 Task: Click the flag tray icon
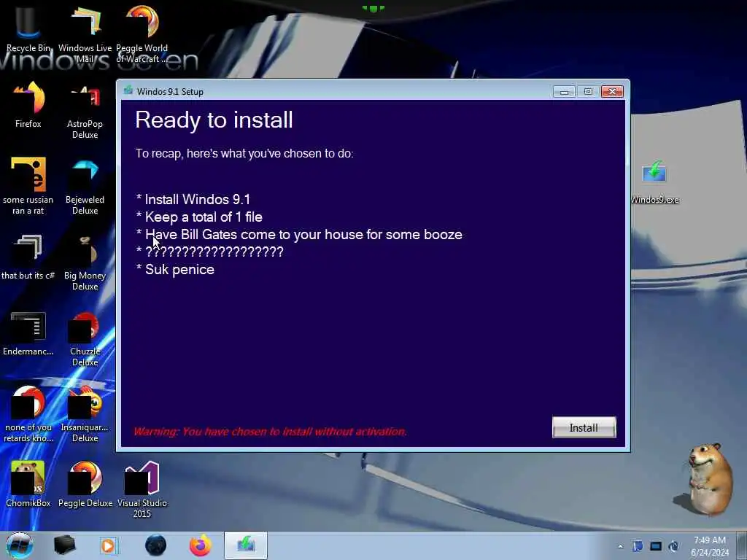638,546
